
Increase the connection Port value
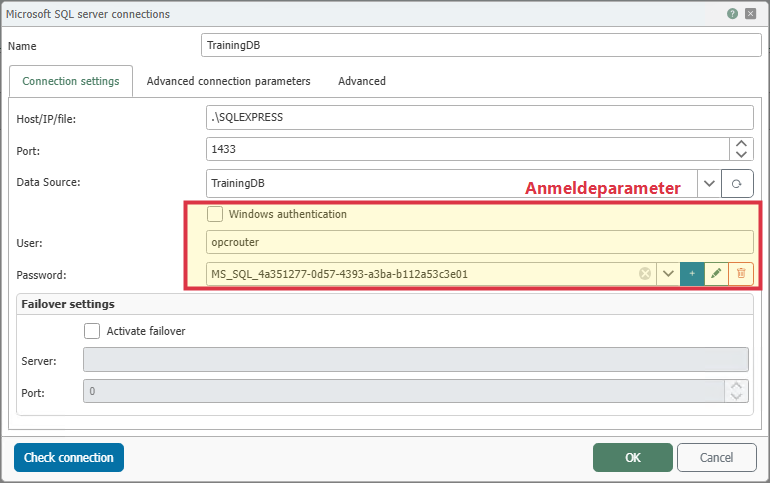point(742,143)
